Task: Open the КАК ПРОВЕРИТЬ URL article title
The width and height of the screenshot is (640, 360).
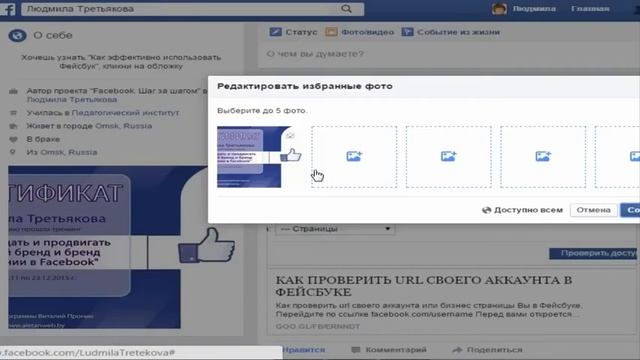Action: (424, 286)
